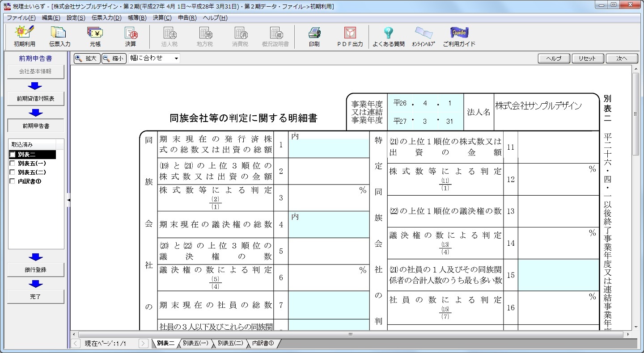
Task: Click the PDF出力 icon
Action: coord(350,36)
